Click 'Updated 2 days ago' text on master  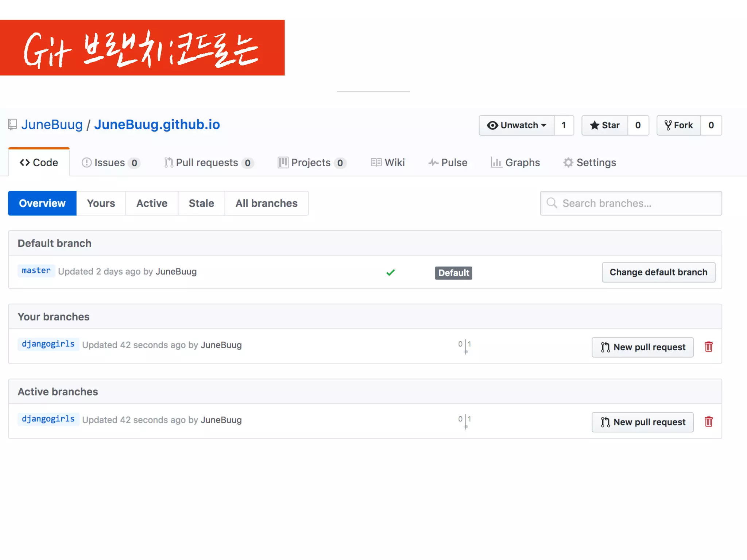[100, 272]
